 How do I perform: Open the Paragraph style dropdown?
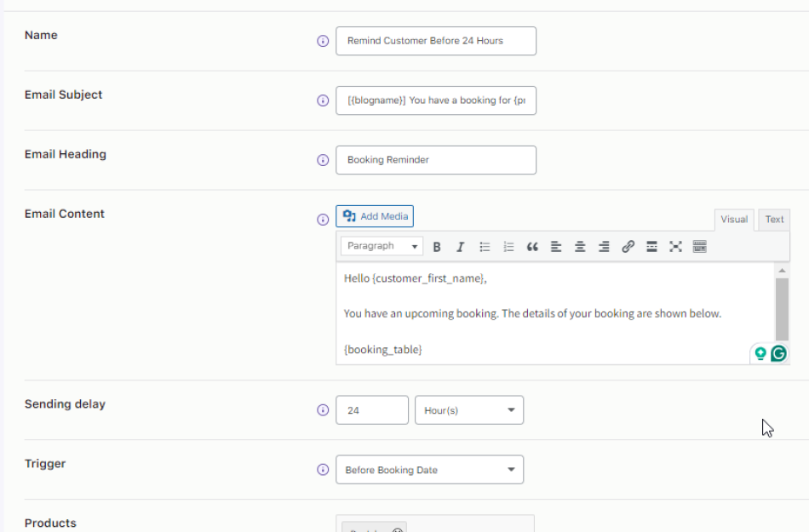[381, 246]
